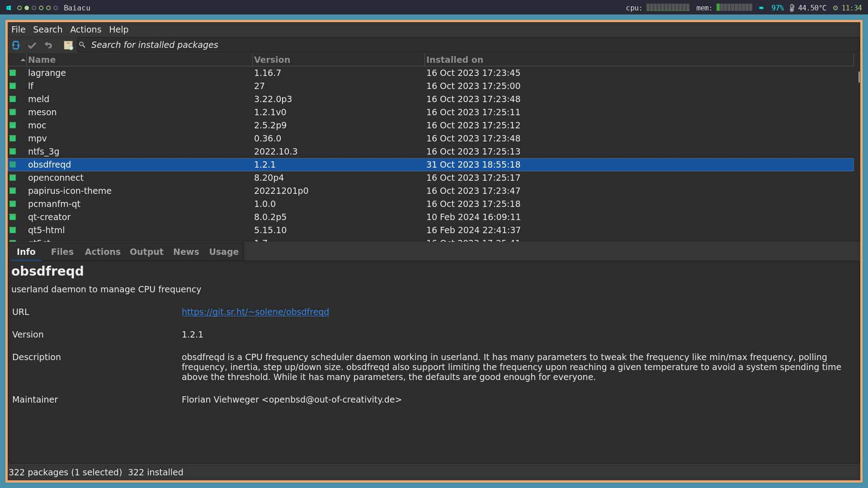
Task: Click the green status square for mpv
Action: (x=13, y=138)
